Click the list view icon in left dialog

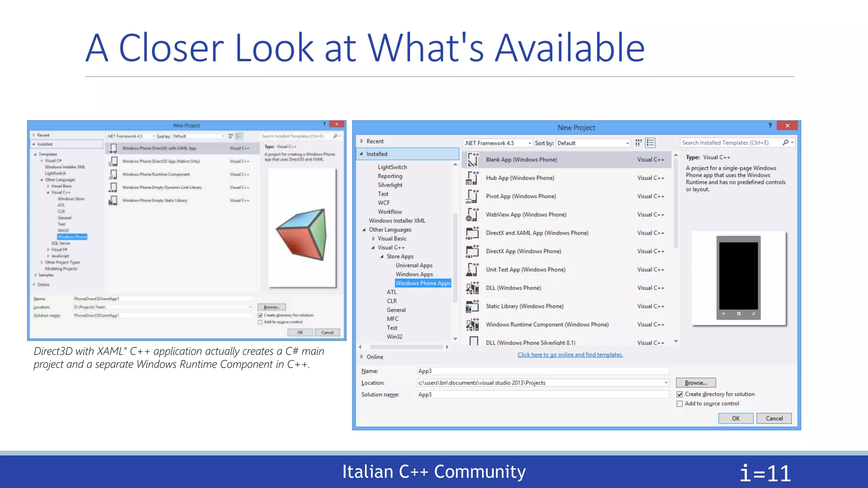click(x=239, y=136)
